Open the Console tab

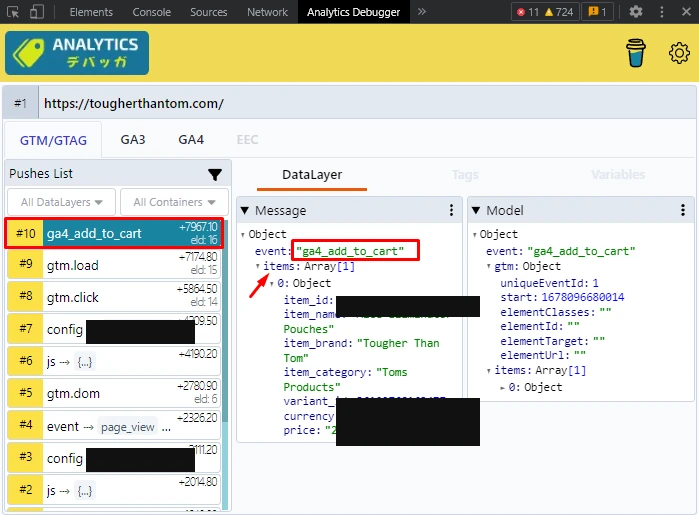[x=152, y=12]
